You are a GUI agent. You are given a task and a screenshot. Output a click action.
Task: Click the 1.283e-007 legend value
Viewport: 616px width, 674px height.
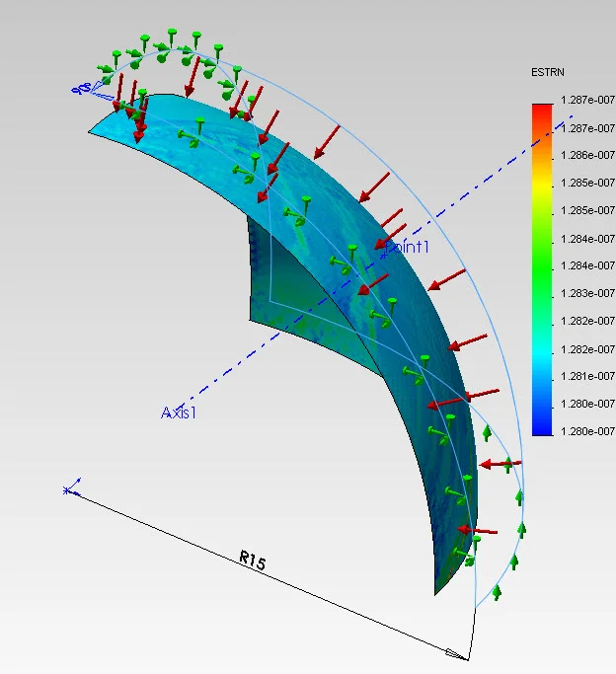click(587, 293)
